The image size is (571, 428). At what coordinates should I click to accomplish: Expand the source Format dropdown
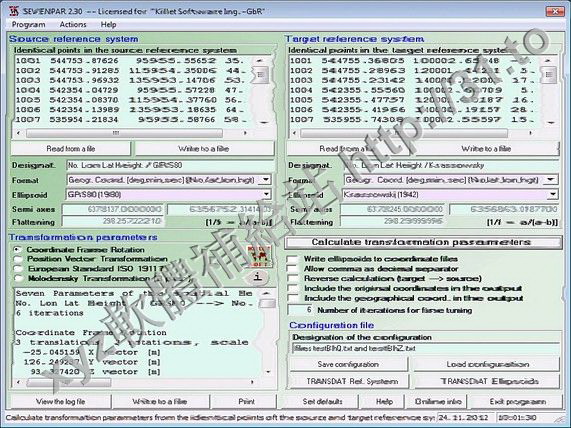(266, 180)
